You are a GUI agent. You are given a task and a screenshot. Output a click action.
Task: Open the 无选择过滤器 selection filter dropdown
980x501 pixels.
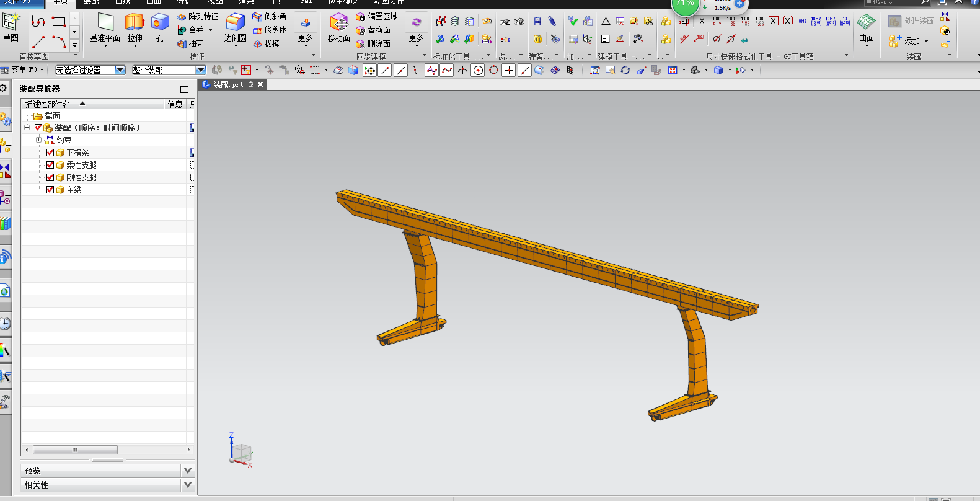[120, 70]
